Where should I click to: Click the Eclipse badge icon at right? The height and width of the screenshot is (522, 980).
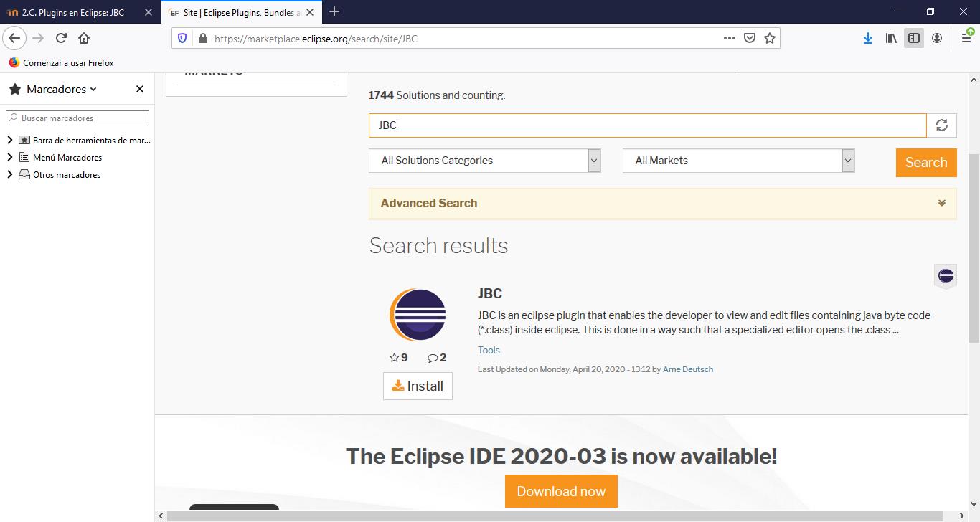click(946, 276)
